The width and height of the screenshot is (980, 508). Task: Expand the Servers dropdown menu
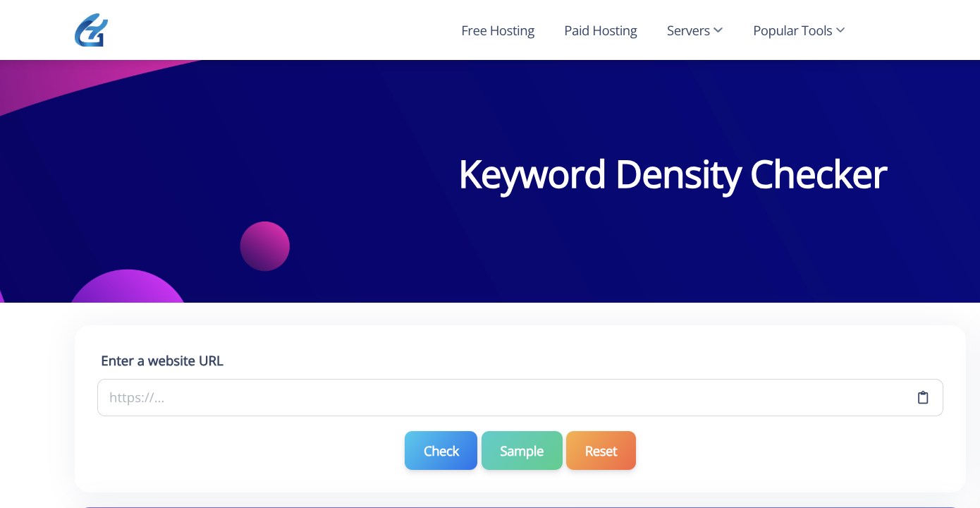[x=694, y=31]
